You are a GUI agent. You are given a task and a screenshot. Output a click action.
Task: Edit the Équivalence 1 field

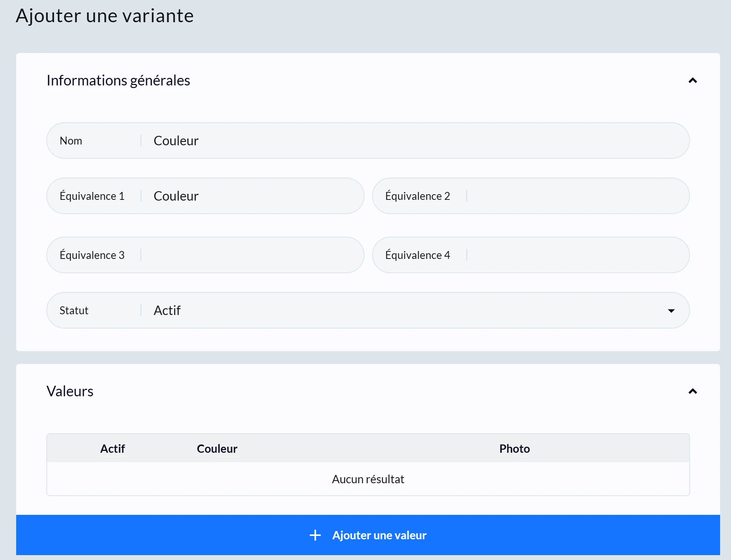pos(205,196)
